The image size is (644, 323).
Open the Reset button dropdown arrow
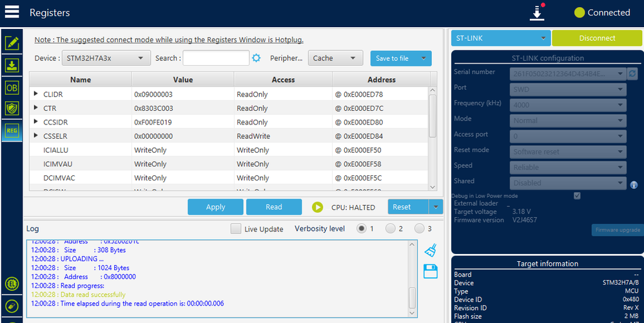click(x=436, y=207)
